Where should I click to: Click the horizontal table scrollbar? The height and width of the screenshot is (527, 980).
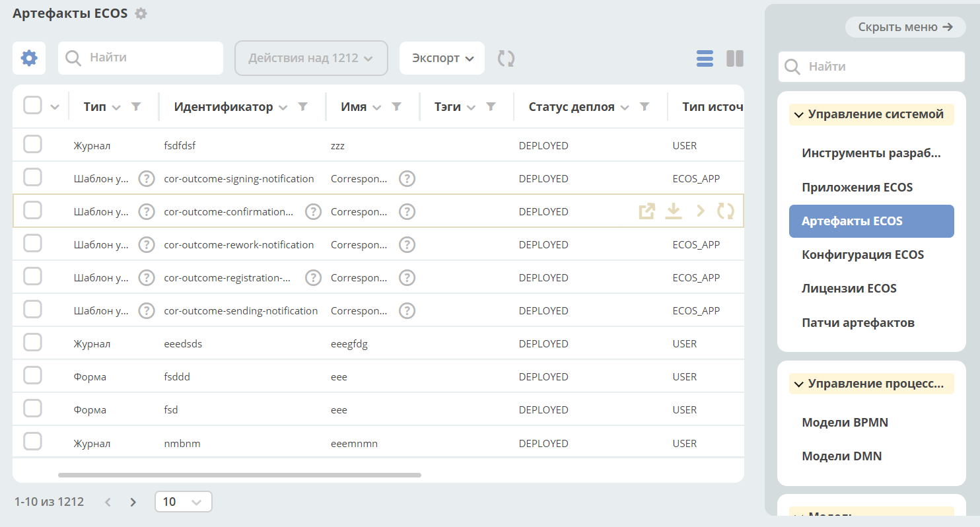click(239, 475)
